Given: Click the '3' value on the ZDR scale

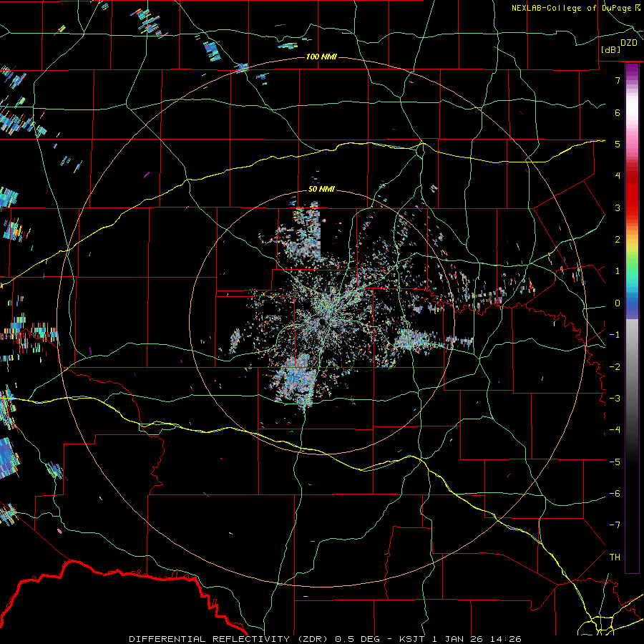Looking at the screenshot, I should pyautogui.click(x=618, y=208).
